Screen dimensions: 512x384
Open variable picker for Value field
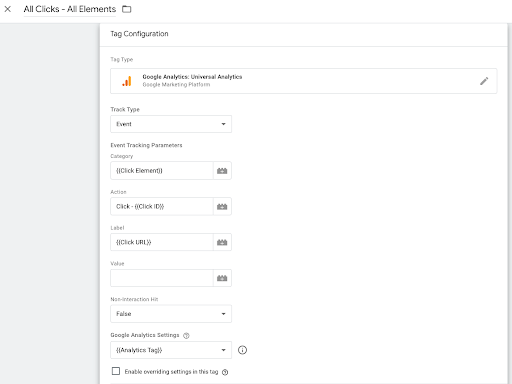[x=222, y=278]
